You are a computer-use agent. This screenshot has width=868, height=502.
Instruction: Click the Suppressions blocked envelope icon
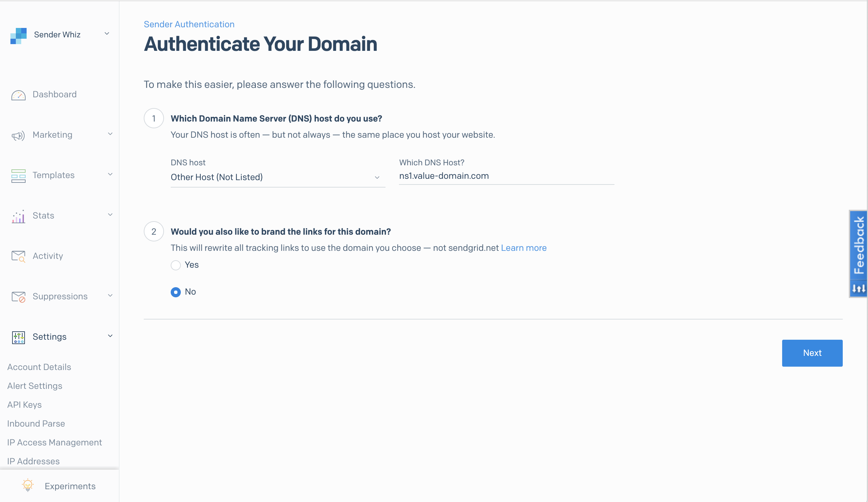(18, 297)
